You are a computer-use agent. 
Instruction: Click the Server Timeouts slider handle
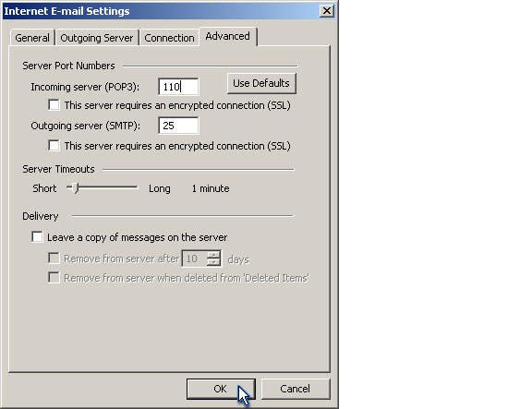point(76,187)
